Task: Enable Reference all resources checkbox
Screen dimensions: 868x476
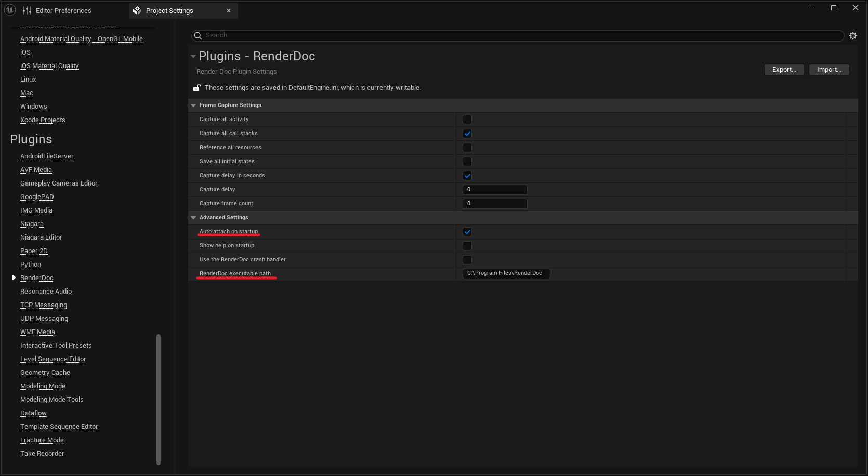Action: pos(467,148)
